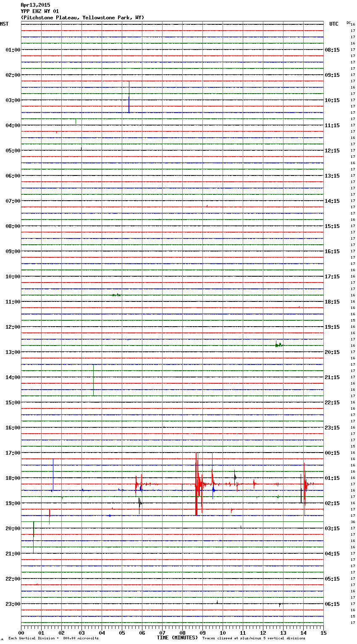Image resolution: width=357 pixels, height=644 pixels.
Task: Select the 22:00 MST row label
Action: tap(13, 579)
